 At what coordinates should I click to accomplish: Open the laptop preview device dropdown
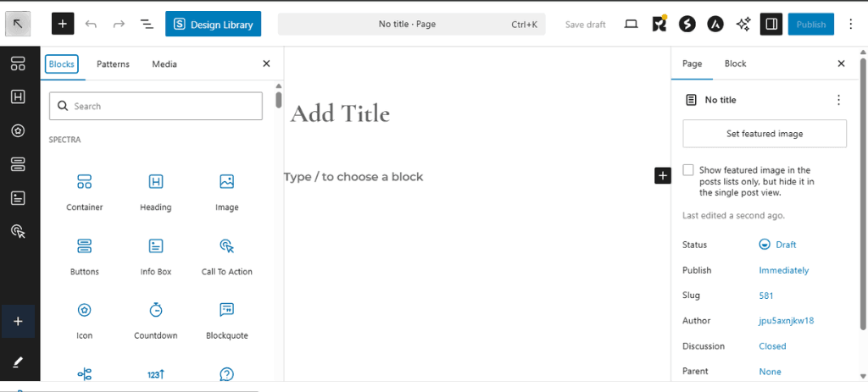(x=631, y=24)
